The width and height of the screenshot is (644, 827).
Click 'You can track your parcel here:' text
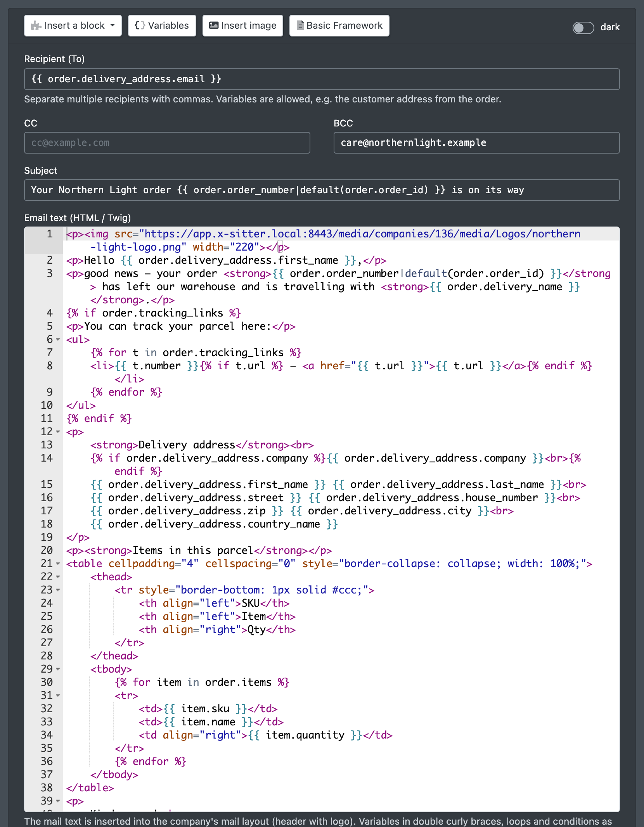point(178,326)
